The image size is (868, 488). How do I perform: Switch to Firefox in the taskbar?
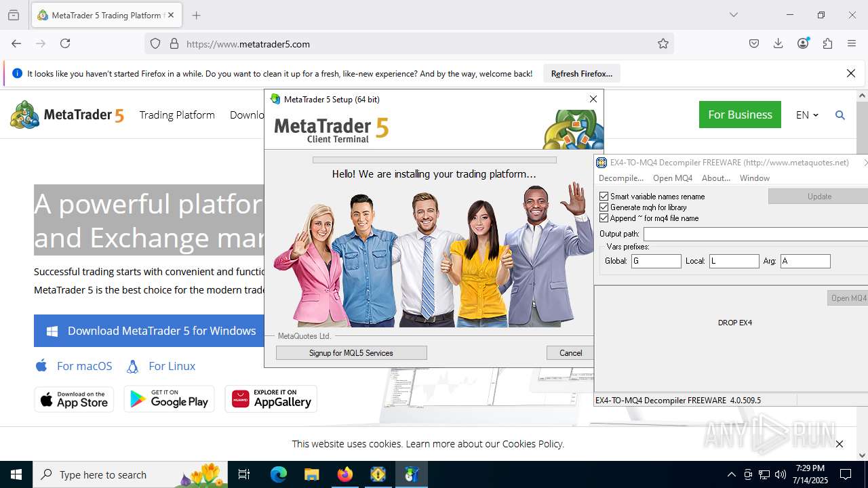tap(345, 474)
